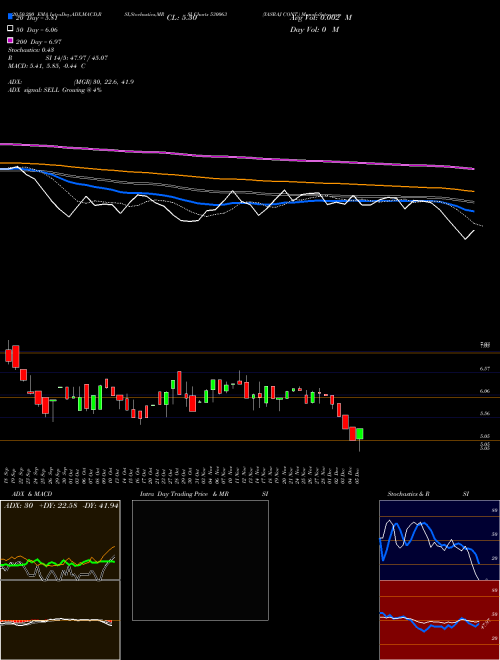500x660 pixels.
Task: Select the 'MACD: 5.41, 5.85, -0.44' line
Action: coord(43,66)
